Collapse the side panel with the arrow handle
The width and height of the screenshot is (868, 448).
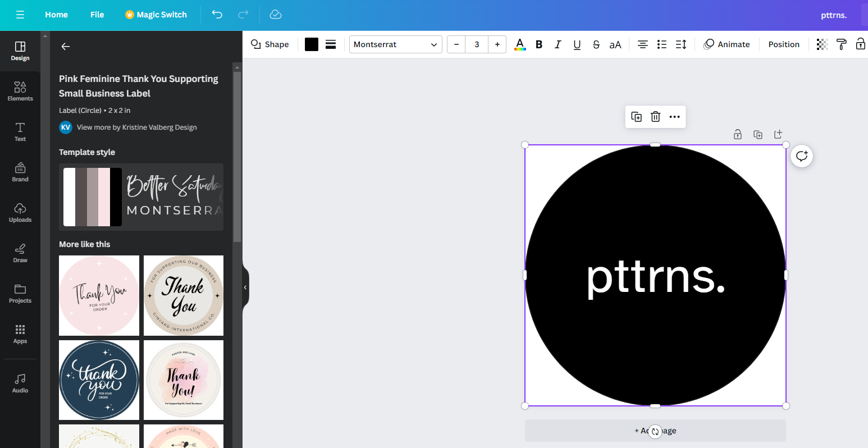click(245, 287)
